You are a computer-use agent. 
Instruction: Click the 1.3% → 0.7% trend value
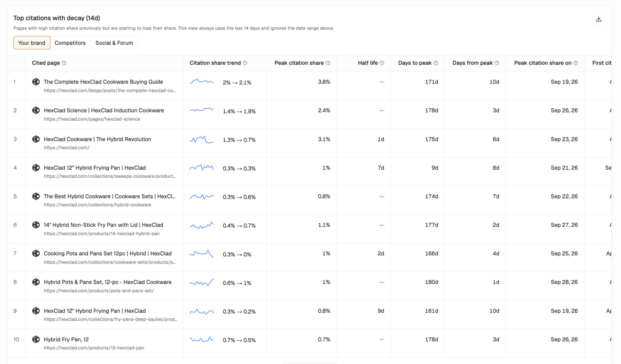point(239,140)
